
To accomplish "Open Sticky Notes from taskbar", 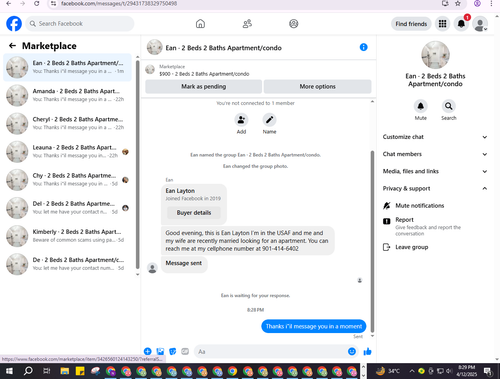I will (x=80, y=371).
